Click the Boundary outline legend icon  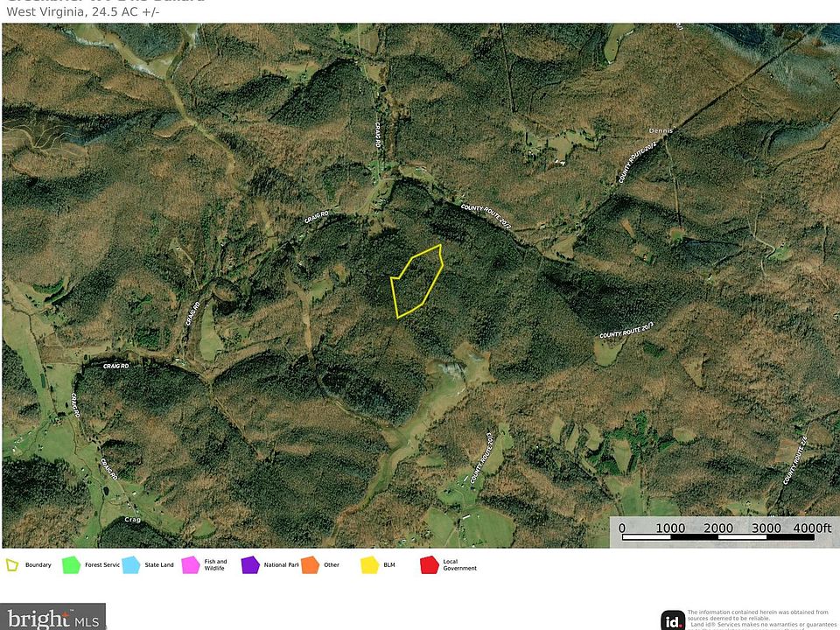pos(11,565)
